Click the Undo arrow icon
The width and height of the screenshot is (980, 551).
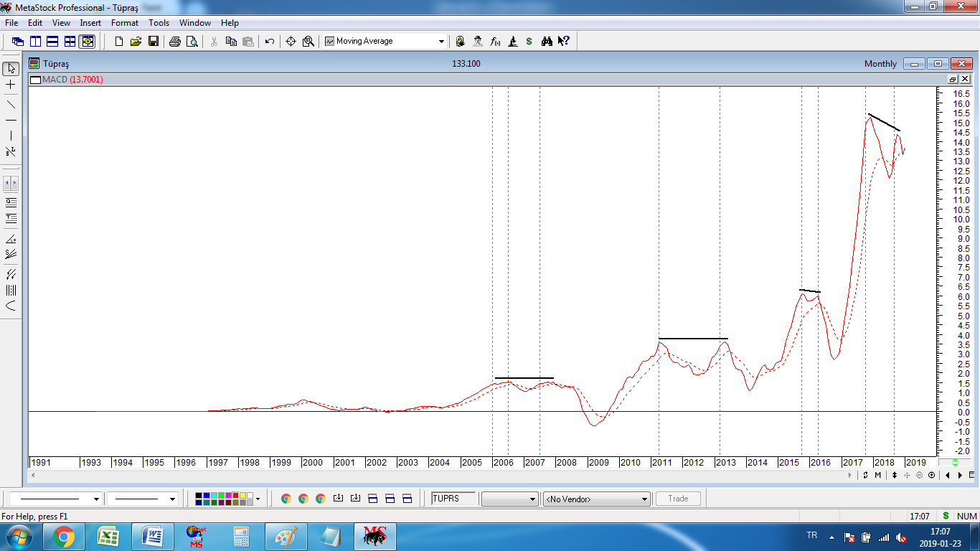tap(269, 42)
